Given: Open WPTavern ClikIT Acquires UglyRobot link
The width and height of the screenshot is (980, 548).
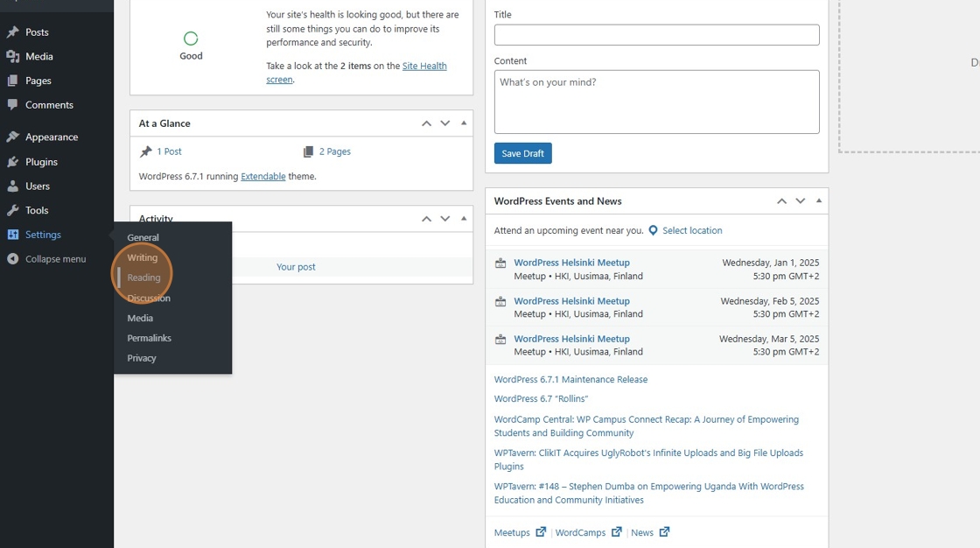Looking at the screenshot, I should click(x=648, y=460).
